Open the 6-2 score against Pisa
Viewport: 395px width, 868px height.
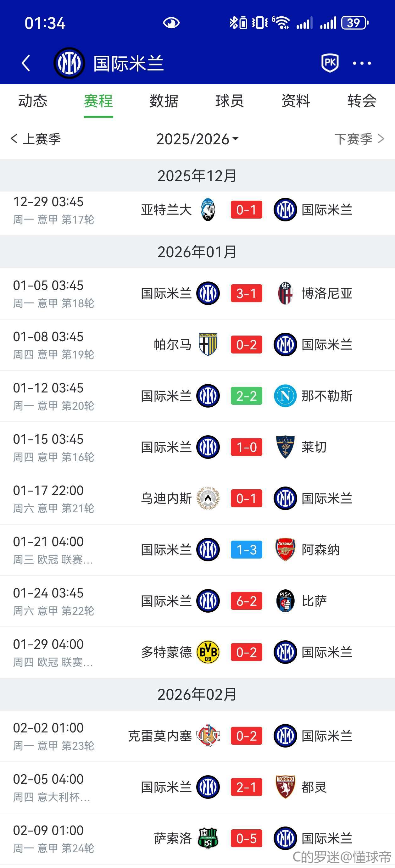[x=246, y=601]
